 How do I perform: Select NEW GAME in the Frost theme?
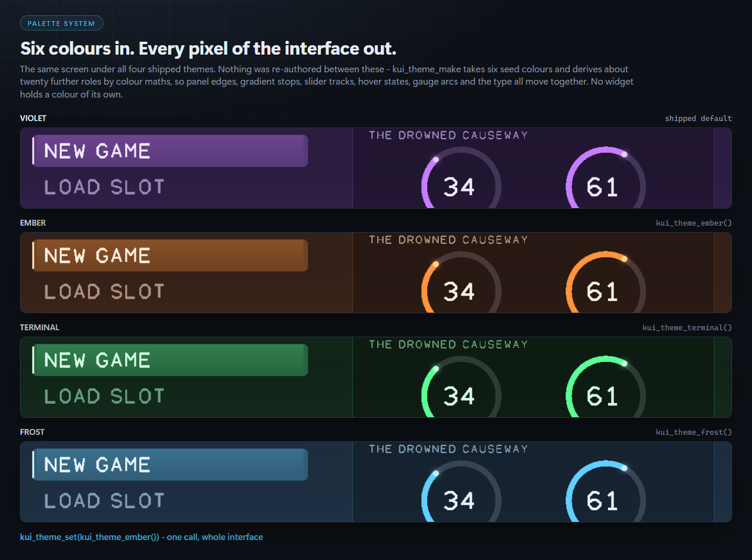170,465
